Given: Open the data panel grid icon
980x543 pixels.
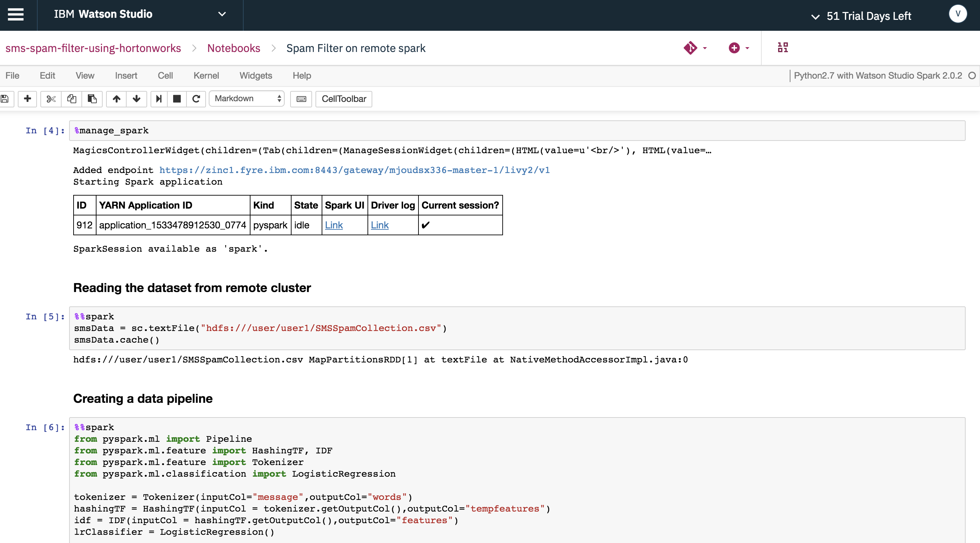Looking at the screenshot, I should point(783,48).
